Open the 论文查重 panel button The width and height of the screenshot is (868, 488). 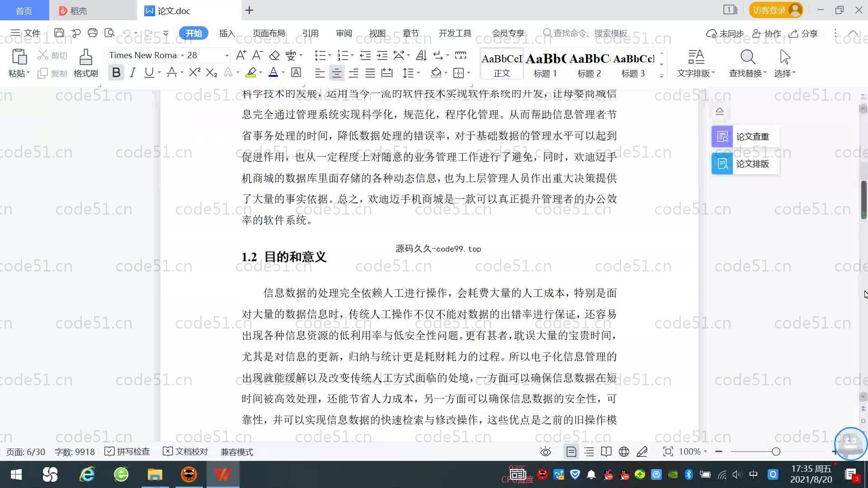[745, 136]
